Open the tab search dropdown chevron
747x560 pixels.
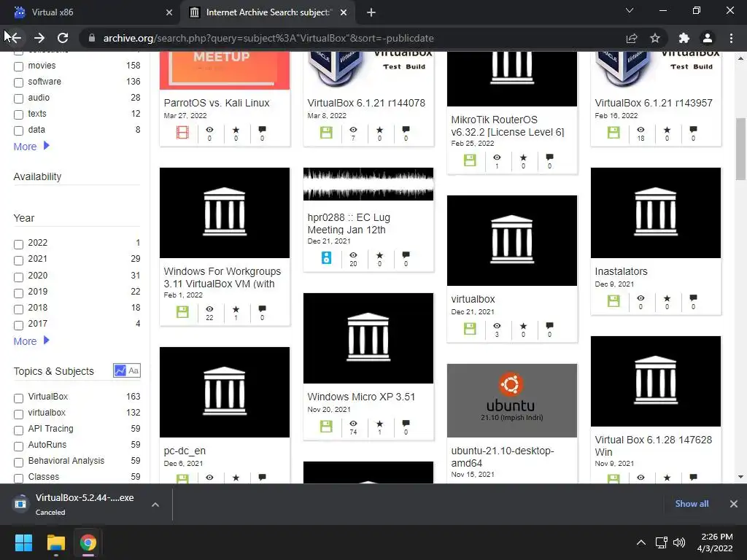click(630, 10)
